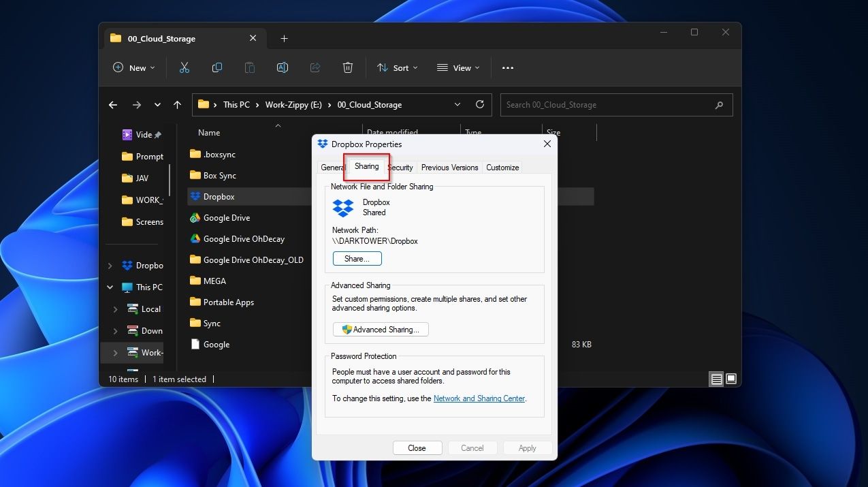Click the Advanced Sharing button
Screen dimensions: 868x487
[381, 329]
